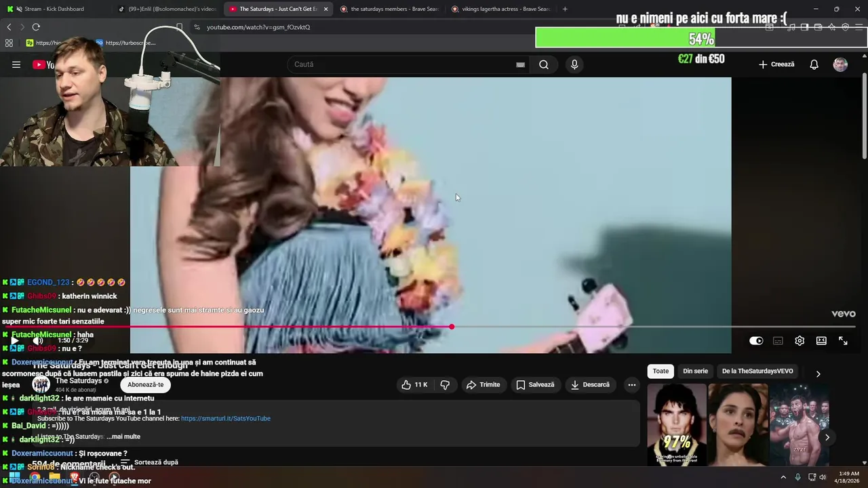Screen dimensions: 868x488
Task: Open YouTube notifications bell
Action: (x=814, y=64)
